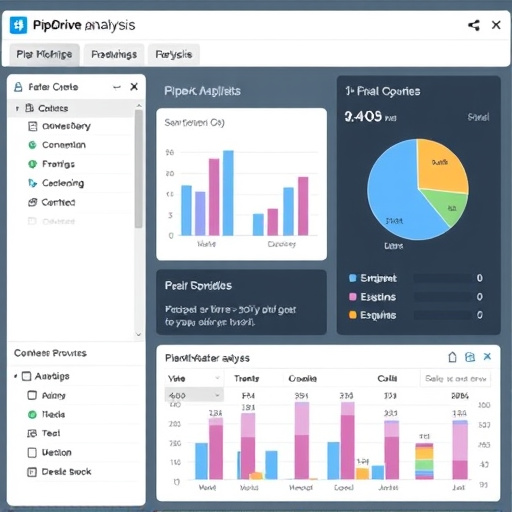Image resolution: width=512 pixels, height=512 pixels.
Task: Click the 9.409 total value
Action: pyautogui.click(x=363, y=116)
